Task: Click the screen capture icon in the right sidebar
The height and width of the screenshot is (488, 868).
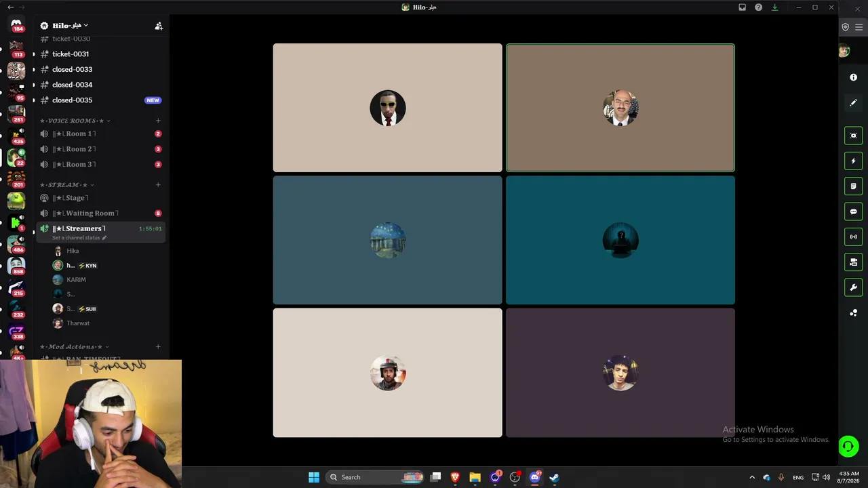Action: pos(853,136)
